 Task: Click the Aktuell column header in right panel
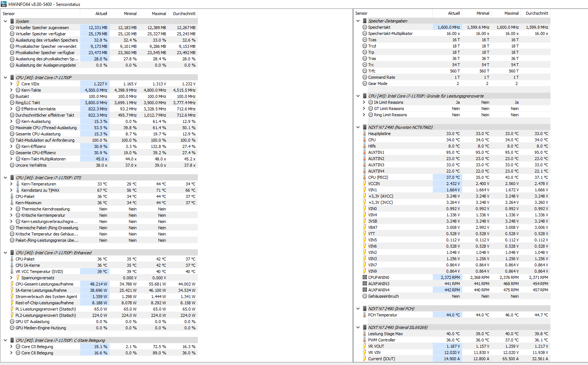point(448,13)
